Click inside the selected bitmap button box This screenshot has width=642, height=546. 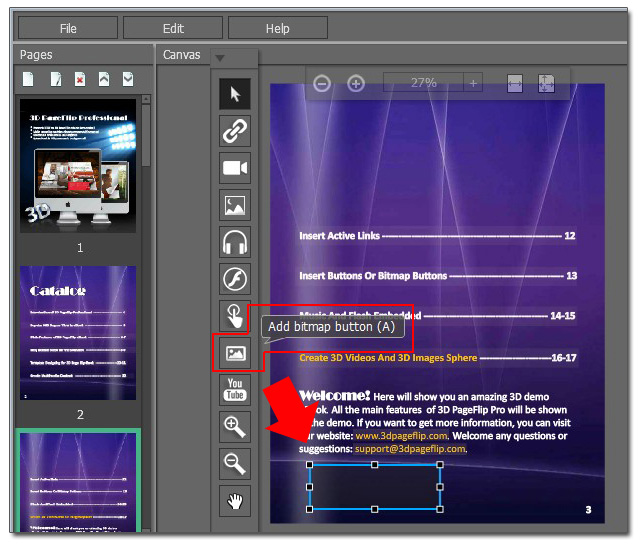tap(374, 487)
